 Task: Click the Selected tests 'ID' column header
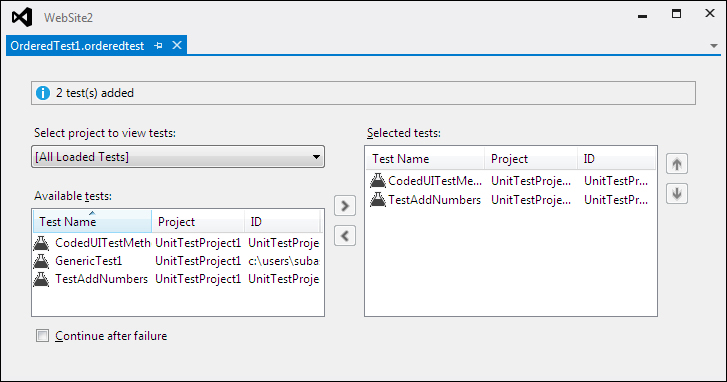616,159
